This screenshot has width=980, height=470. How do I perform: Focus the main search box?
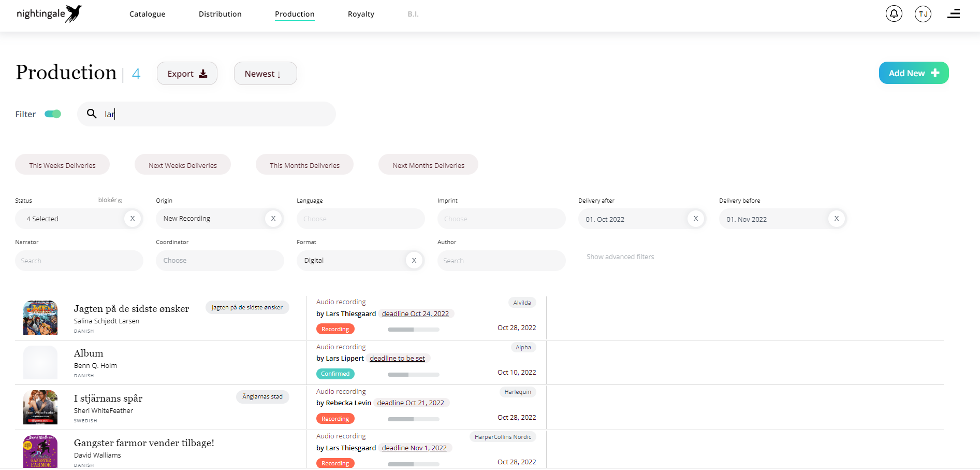coord(206,113)
